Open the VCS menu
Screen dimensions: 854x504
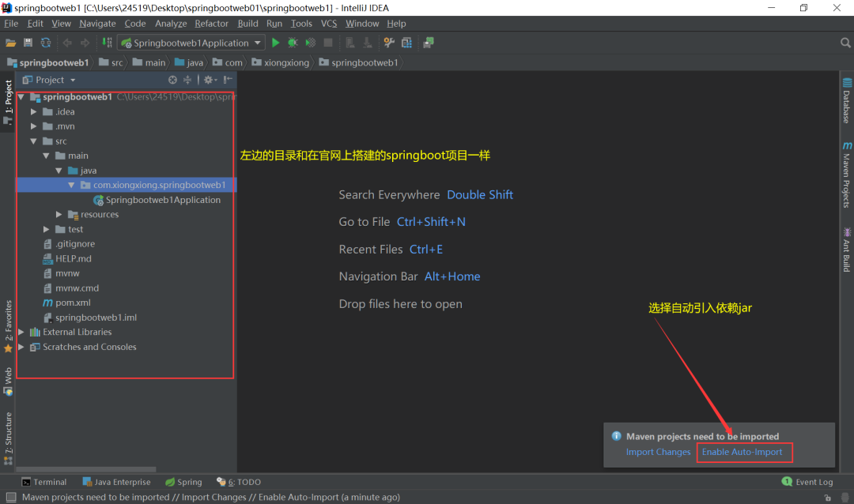point(329,24)
